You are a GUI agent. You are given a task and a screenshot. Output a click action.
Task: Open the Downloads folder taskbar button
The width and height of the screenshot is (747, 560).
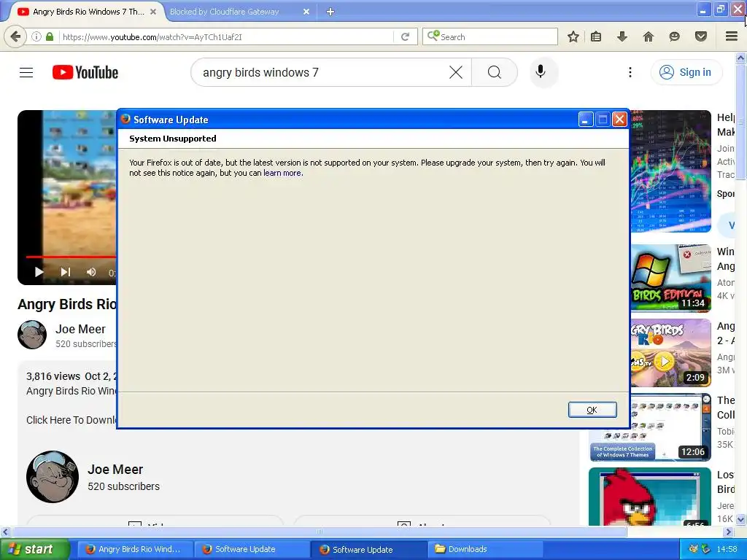coord(485,549)
